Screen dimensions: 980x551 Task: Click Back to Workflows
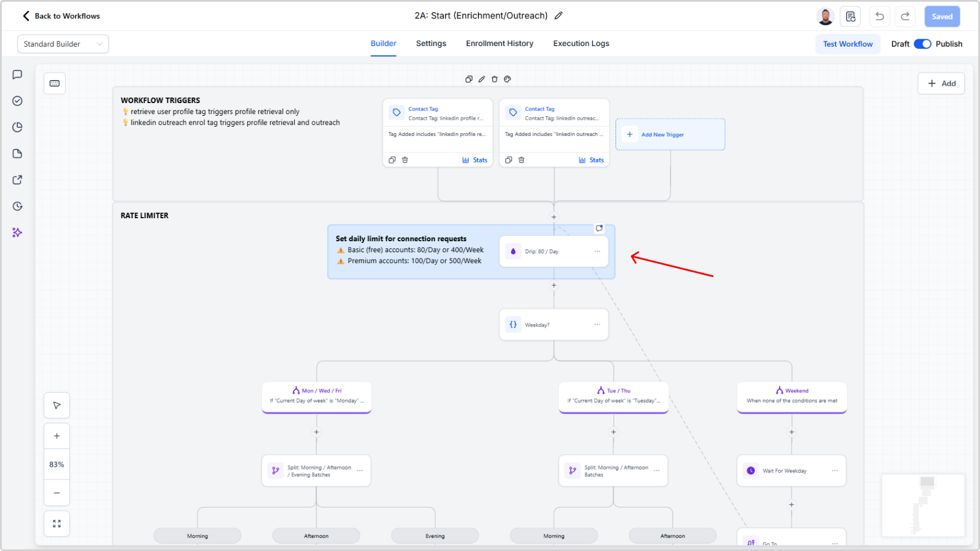click(x=61, y=16)
